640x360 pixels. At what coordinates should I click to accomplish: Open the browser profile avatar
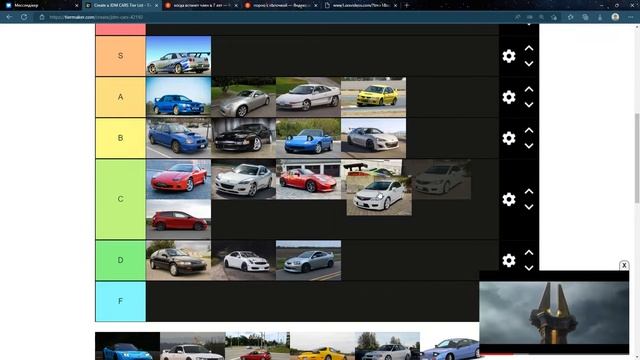tap(615, 17)
